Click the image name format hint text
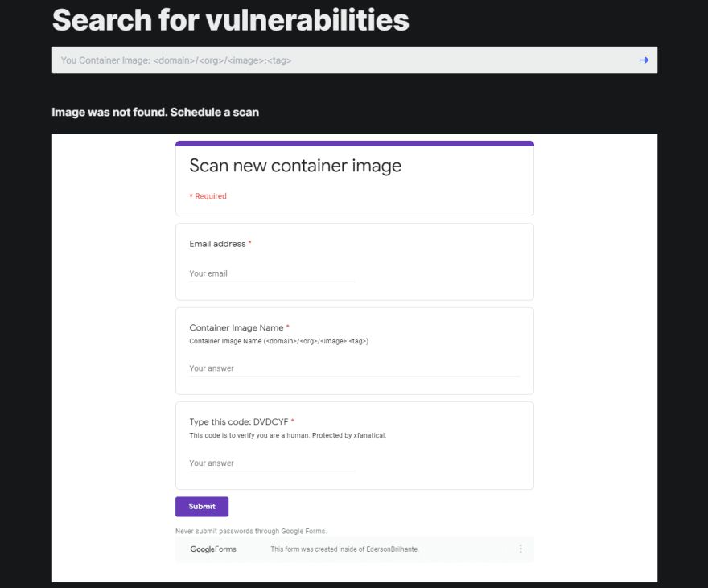 278,341
